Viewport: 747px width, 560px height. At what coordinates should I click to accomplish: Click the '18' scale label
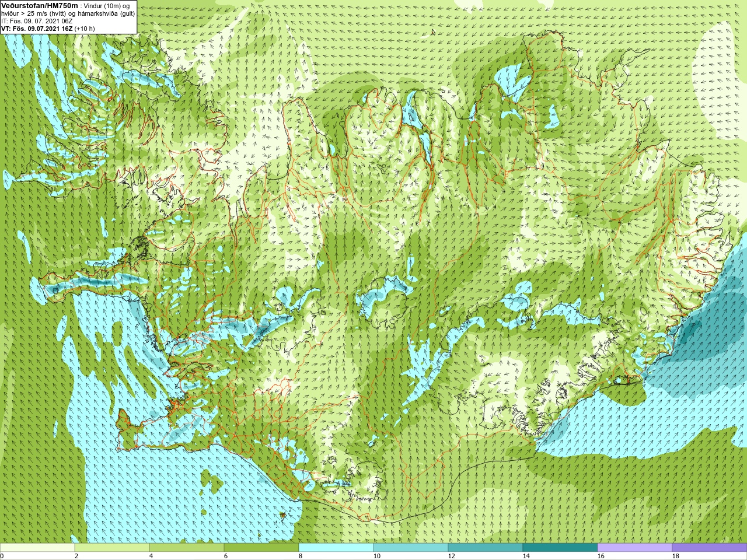675,556
